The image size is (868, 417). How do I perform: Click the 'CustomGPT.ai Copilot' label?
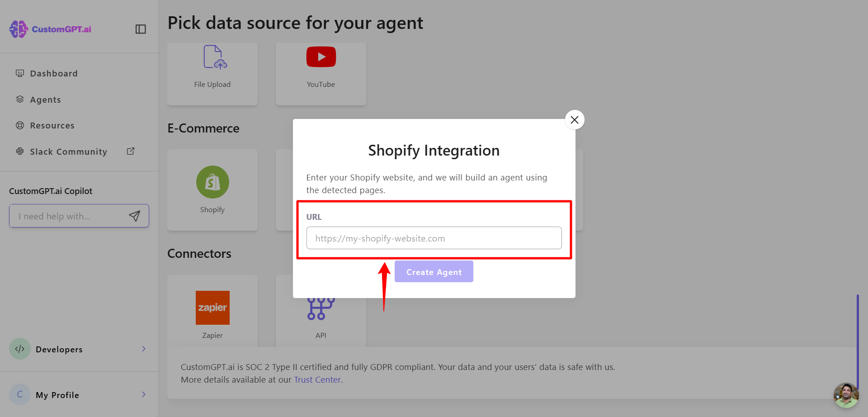(51, 191)
